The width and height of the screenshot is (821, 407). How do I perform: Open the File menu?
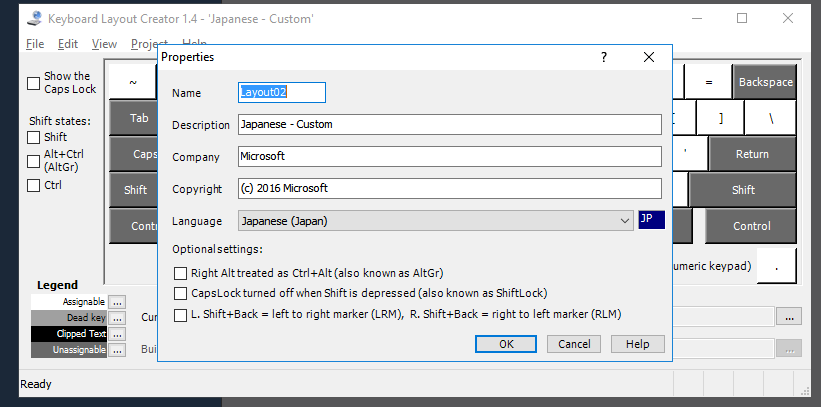coord(35,44)
